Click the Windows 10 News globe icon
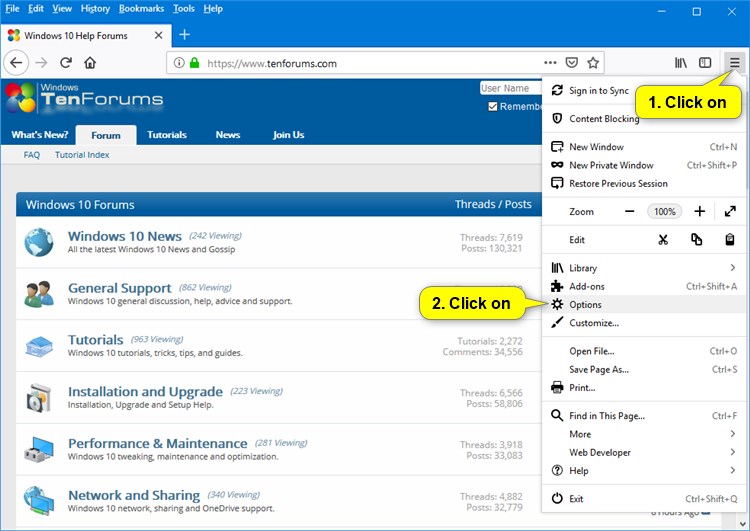The height and width of the screenshot is (531, 750). [39, 242]
